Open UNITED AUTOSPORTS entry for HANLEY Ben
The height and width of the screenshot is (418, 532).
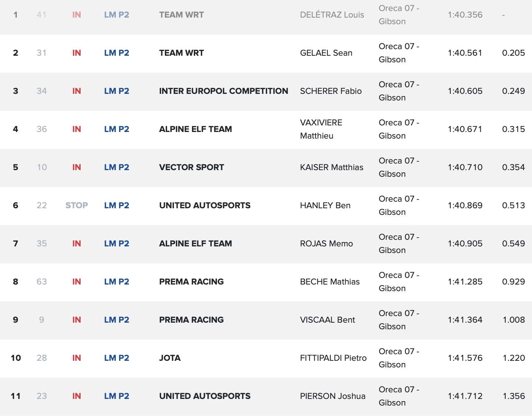(205, 205)
